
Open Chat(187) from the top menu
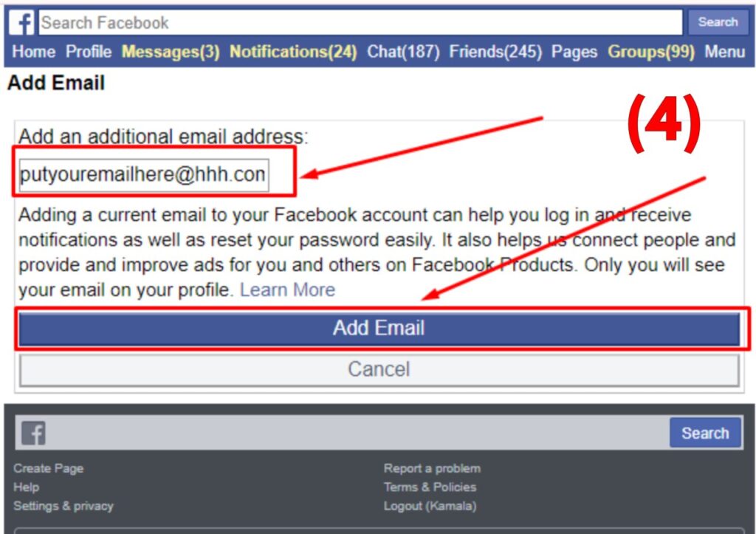403,52
